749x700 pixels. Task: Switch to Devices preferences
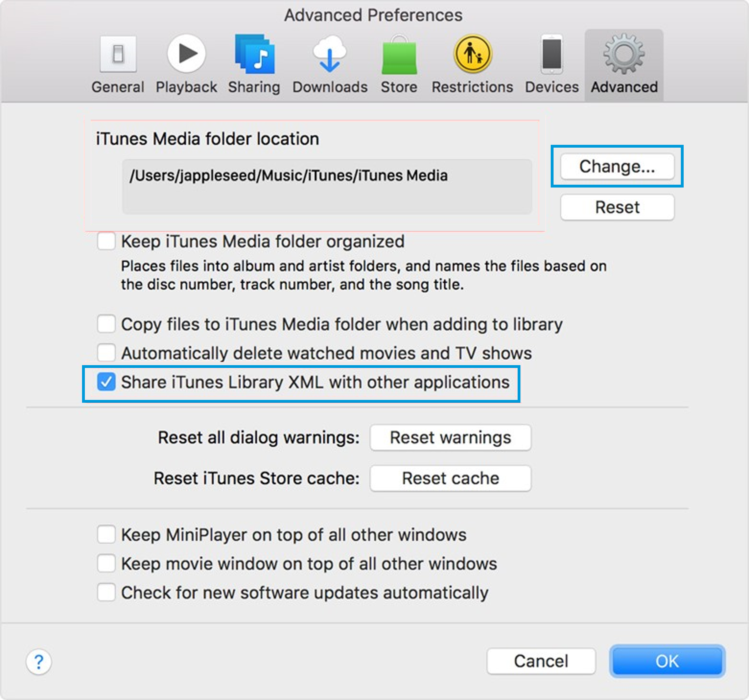tap(552, 64)
